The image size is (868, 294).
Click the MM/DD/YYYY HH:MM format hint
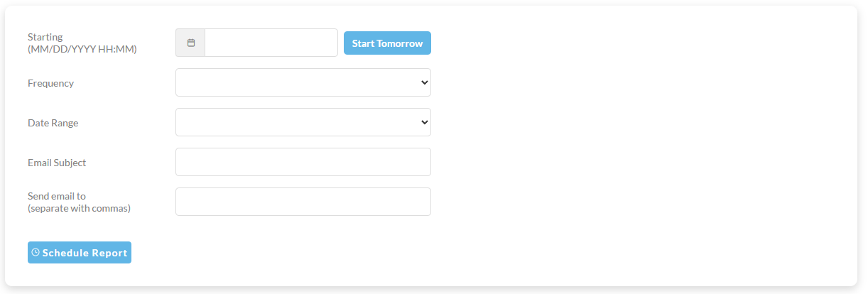point(82,50)
